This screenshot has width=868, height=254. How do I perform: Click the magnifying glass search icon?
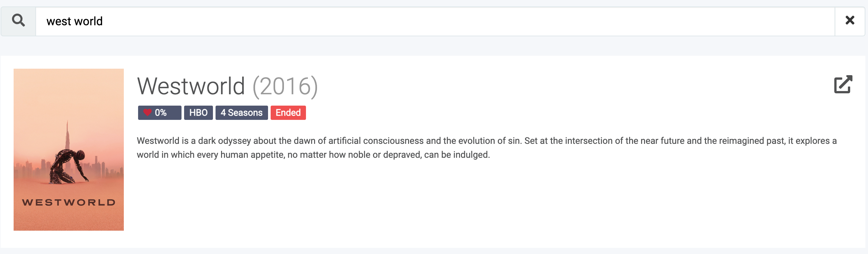tap(18, 21)
